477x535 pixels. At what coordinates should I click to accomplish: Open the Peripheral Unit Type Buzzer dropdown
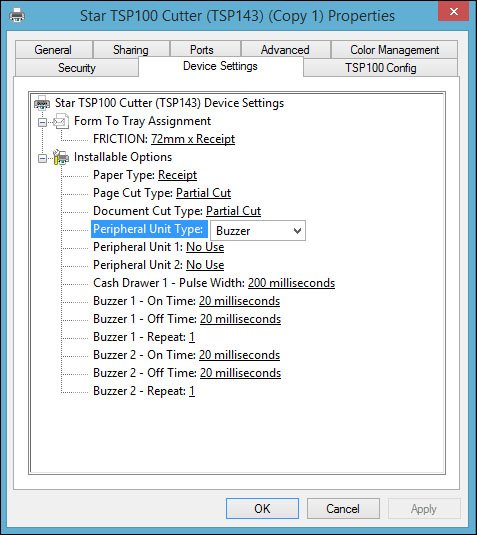point(258,231)
